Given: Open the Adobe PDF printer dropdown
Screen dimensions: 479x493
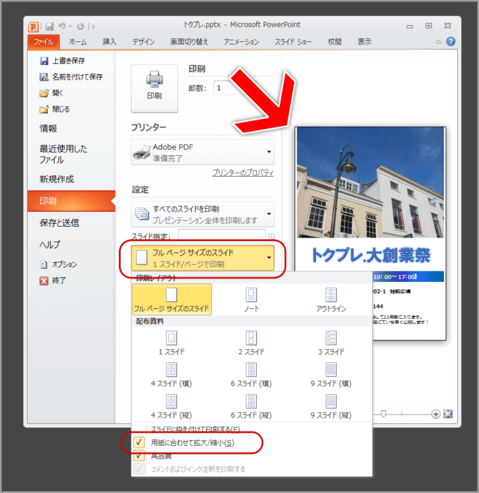Looking at the screenshot, I should click(203, 152).
